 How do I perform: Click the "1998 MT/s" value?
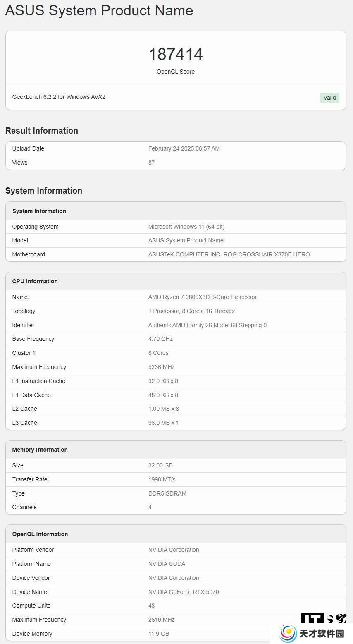[162, 479]
